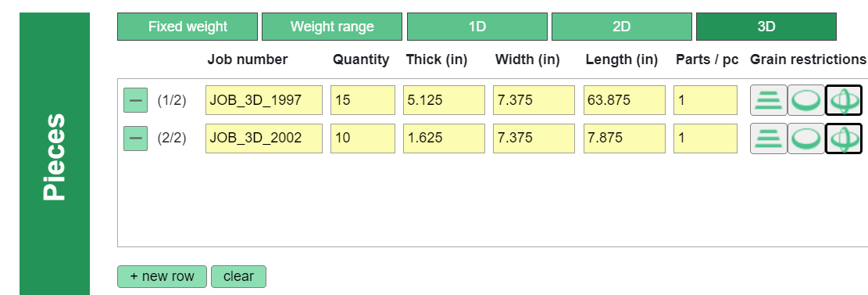868x295 pixels.
Task: Select 3D globe grain restriction for JOB_3D_1997
Action: 844,100
